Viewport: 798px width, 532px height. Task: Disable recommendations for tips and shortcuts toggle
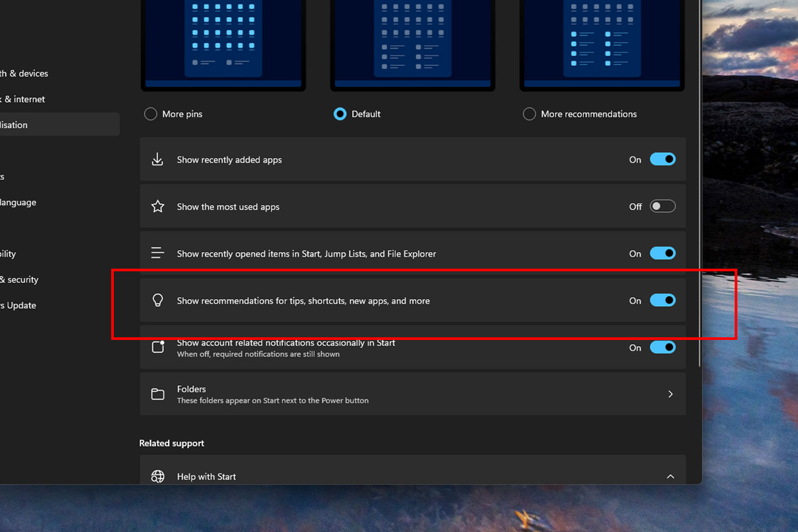tap(662, 301)
